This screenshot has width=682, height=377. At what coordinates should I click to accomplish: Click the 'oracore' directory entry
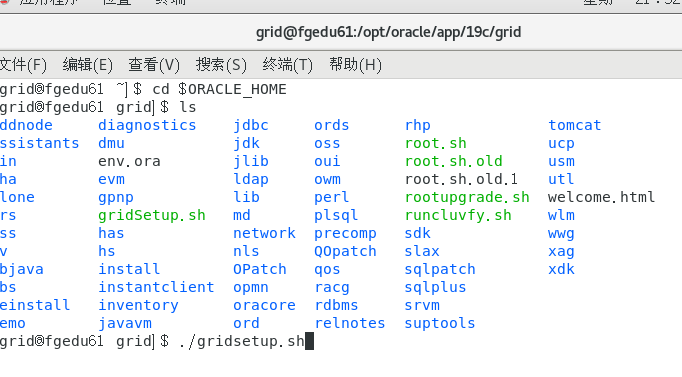[264, 305]
